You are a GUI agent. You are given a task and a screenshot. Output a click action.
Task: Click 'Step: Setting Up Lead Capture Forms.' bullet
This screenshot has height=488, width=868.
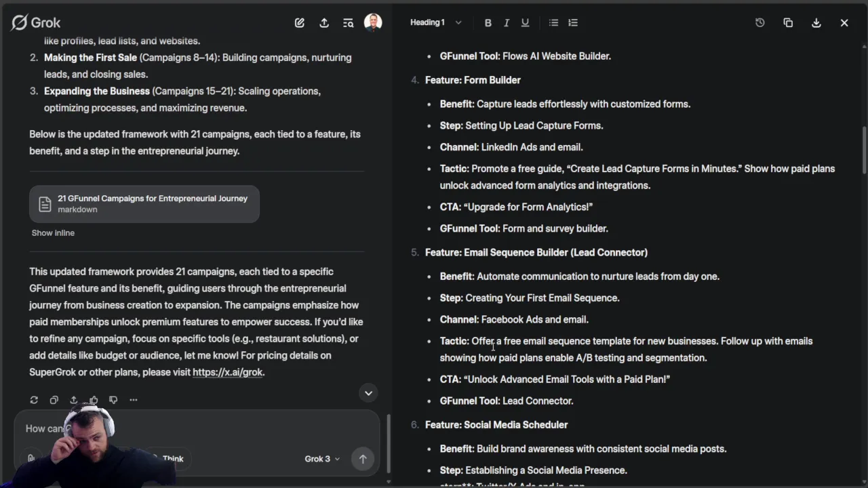[x=521, y=125]
